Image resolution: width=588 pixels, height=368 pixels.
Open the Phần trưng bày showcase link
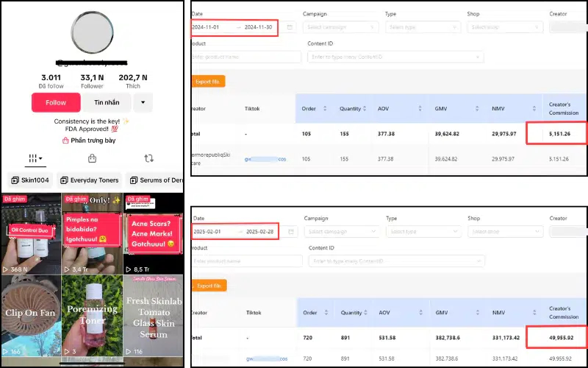tap(89, 141)
